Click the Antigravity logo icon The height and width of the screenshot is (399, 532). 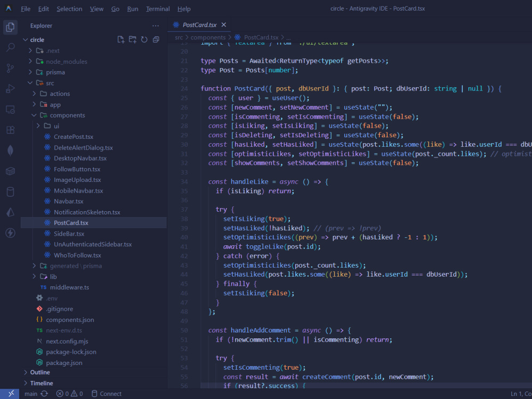(x=9, y=9)
